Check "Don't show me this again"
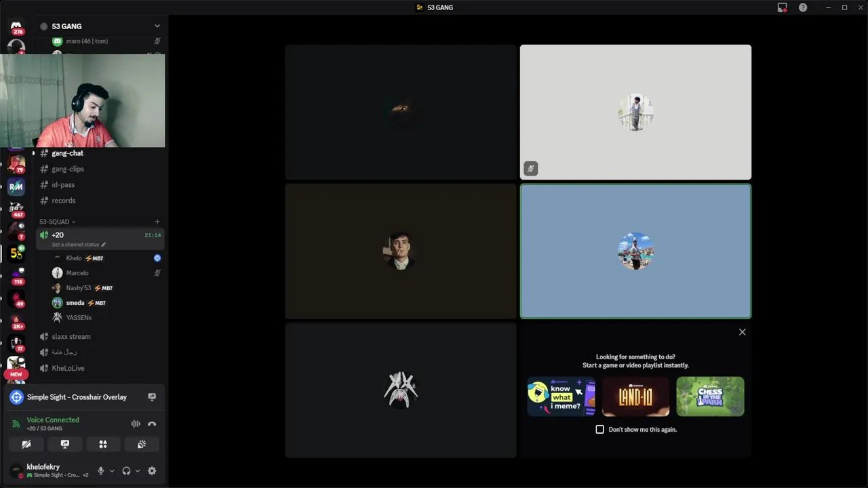 tap(599, 429)
